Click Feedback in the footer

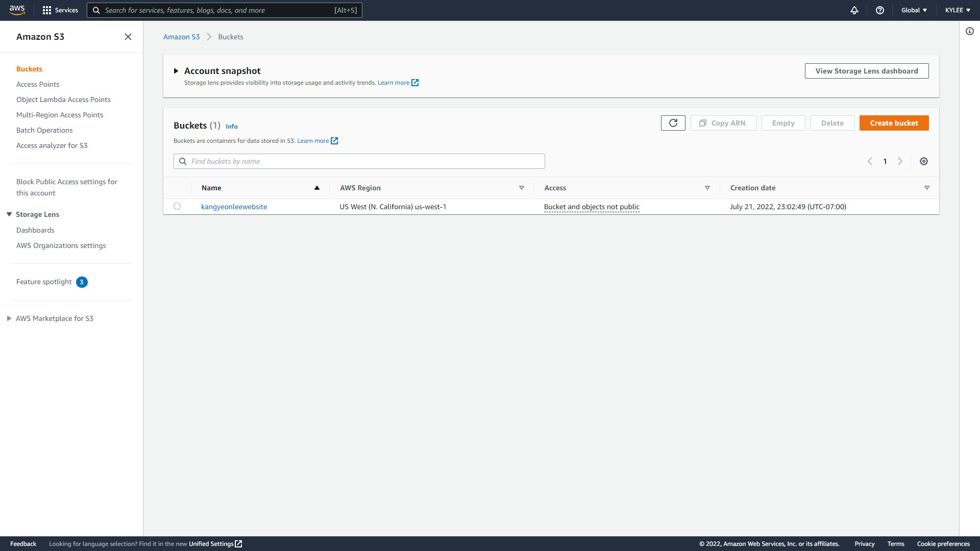(x=23, y=544)
